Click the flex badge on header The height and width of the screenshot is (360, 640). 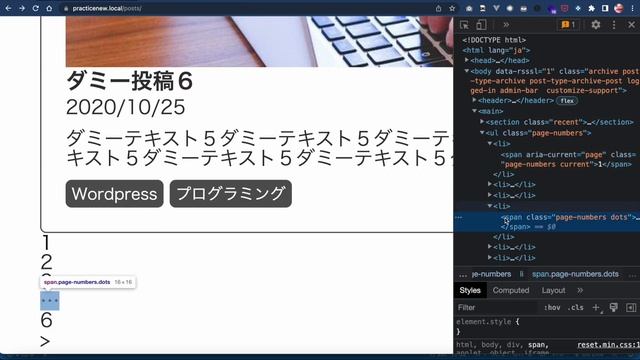(x=567, y=100)
